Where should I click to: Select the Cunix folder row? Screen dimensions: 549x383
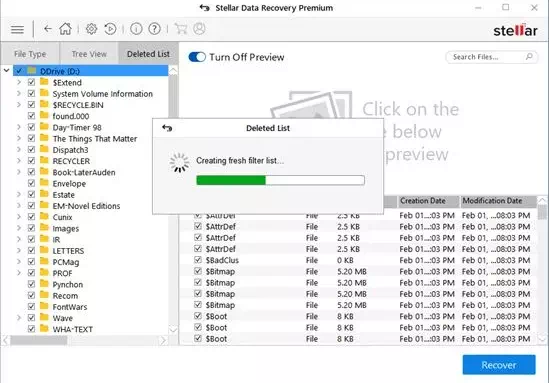coord(62,217)
